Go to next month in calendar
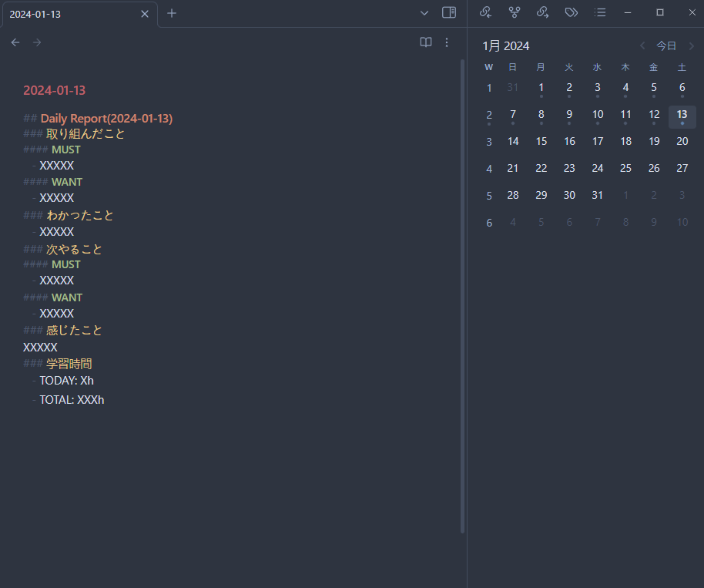The height and width of the screenshot is (588, 704). (692, 45)
